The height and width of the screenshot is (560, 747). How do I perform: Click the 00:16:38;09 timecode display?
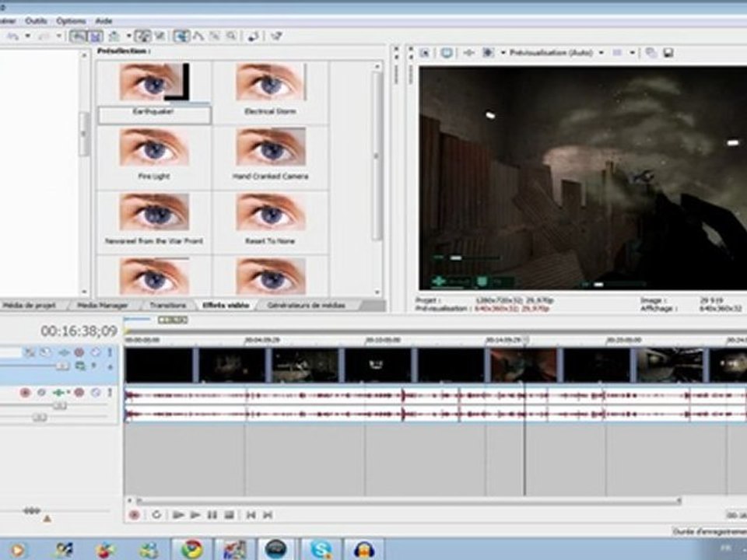coord(79,331)
